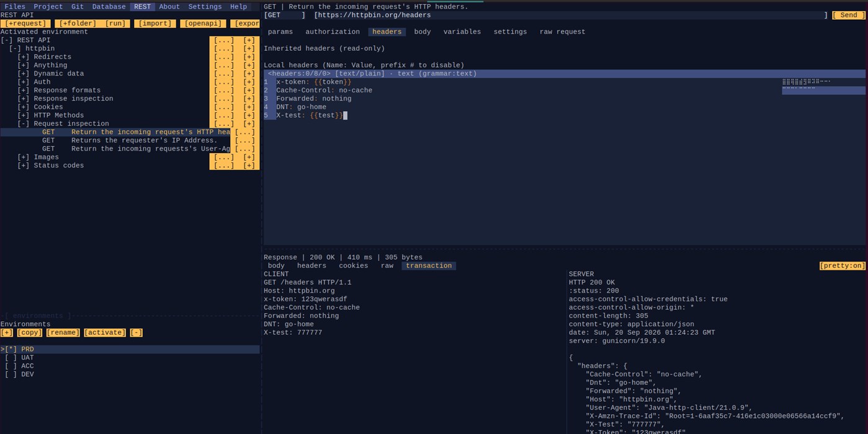Open the response headers tab
Viewport: 868px width, 434px height.
pyautogui.click(x=311, y=266)
